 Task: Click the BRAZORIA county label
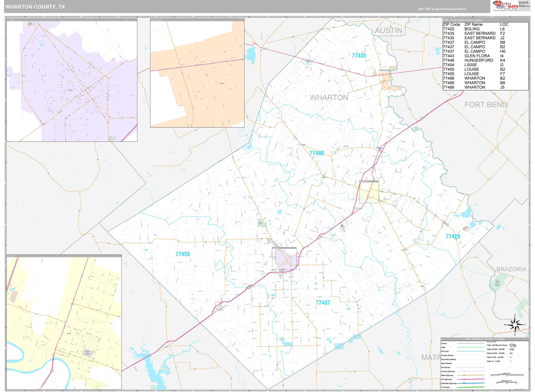[x=511, y=269]
